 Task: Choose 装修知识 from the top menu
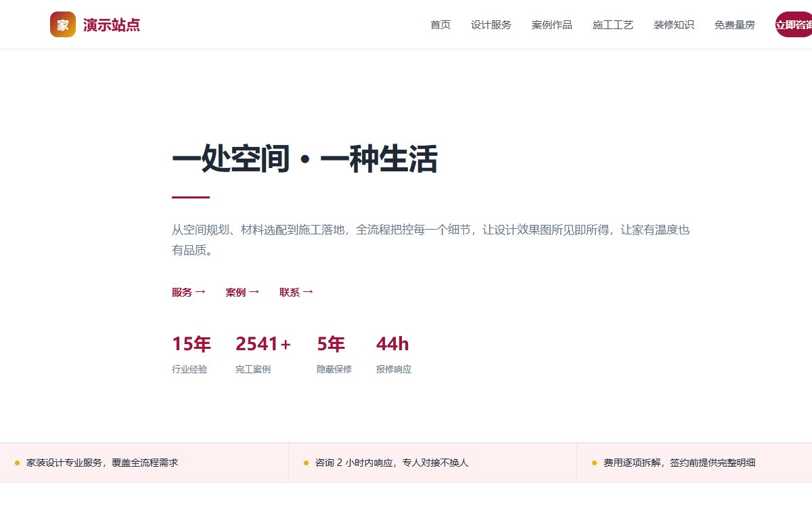point(674,25)
